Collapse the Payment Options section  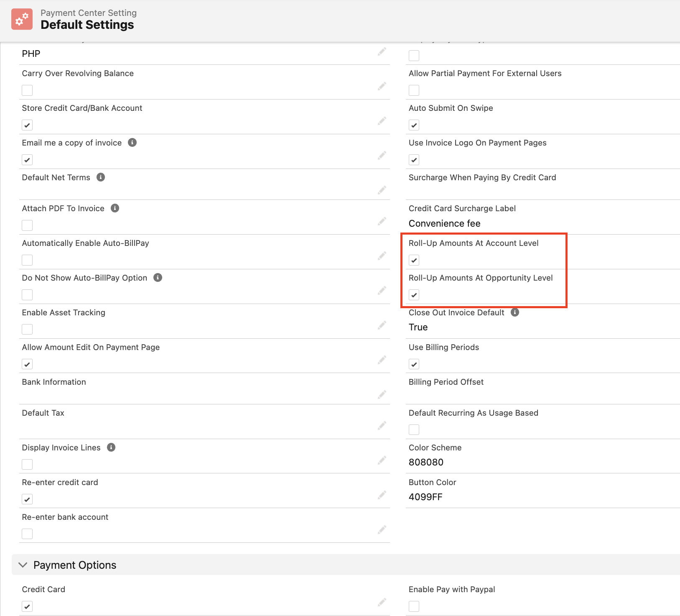click(23, 565)
